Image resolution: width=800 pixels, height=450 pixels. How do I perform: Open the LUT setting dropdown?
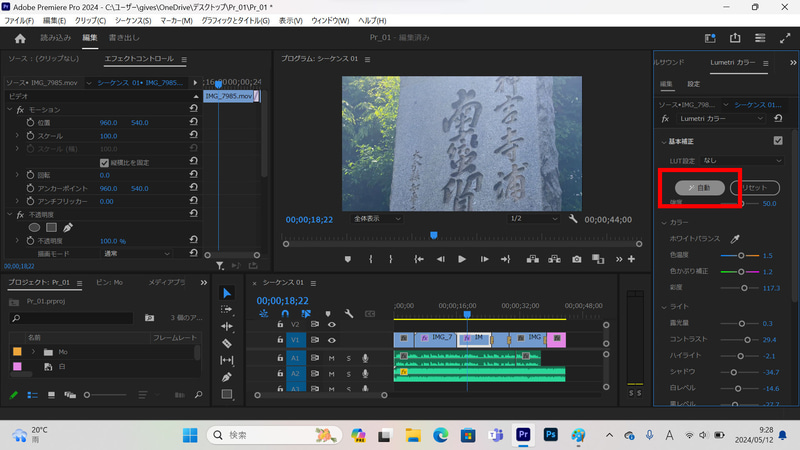coord(742,161)
